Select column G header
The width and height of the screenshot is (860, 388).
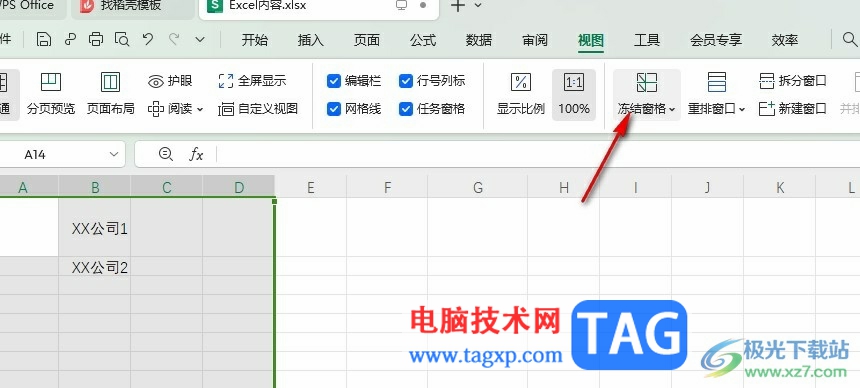coord(478,187)
